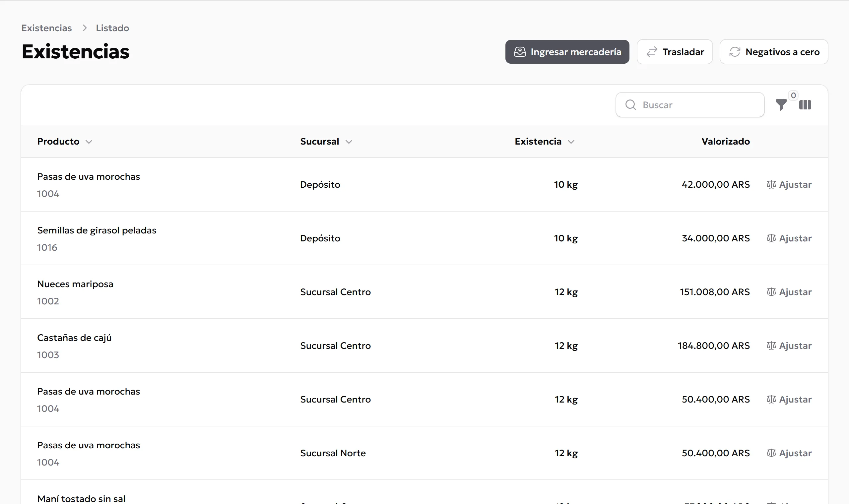Click the Valorizado column header
The height and width of the screenshot is (504, 849).
pos(725,141)
